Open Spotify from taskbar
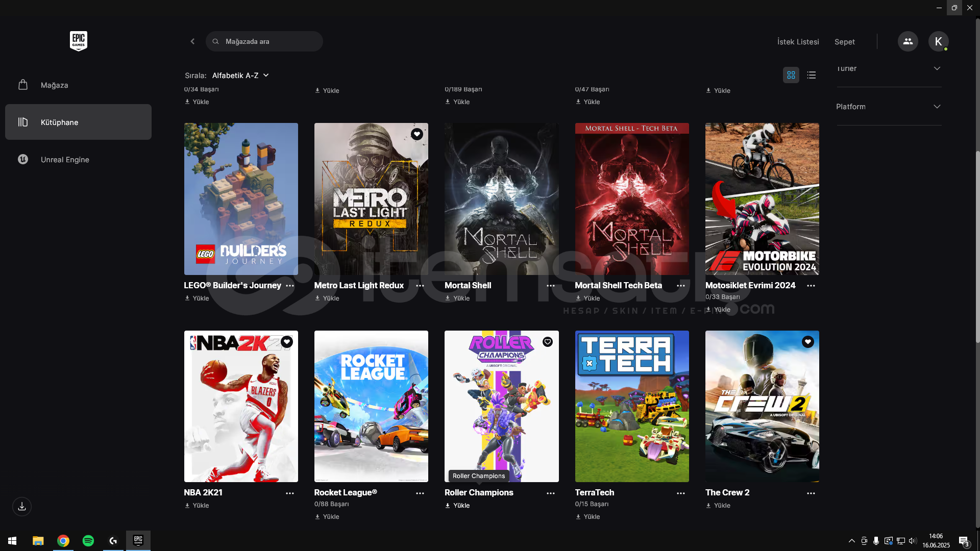Viewport: 980px width, 551px height. (x=88, y=541)
